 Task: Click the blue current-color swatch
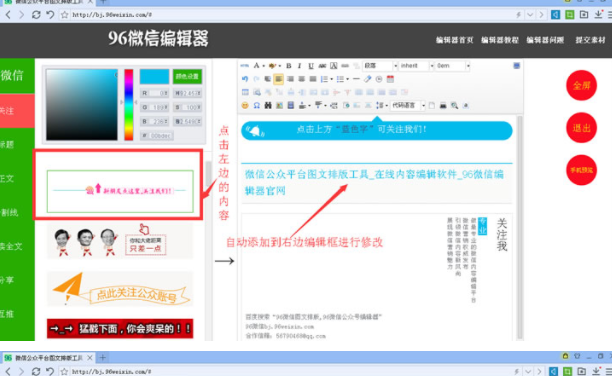(154, 77)
